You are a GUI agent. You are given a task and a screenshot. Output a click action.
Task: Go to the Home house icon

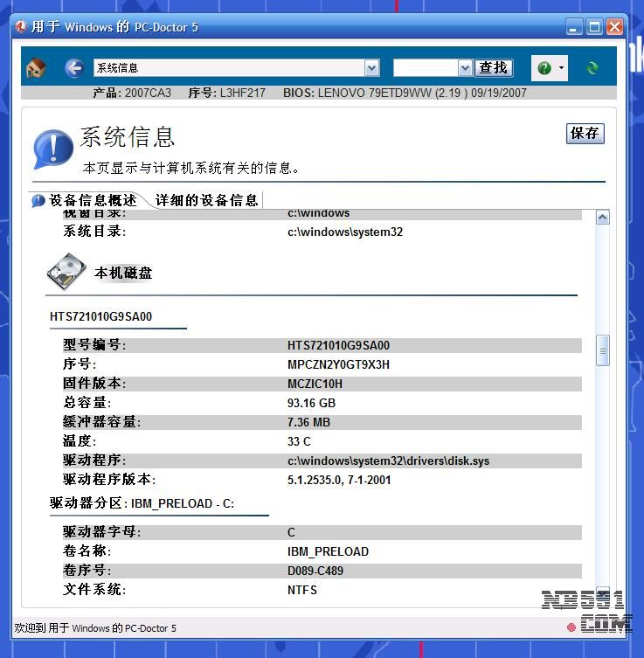coord(36,67)
